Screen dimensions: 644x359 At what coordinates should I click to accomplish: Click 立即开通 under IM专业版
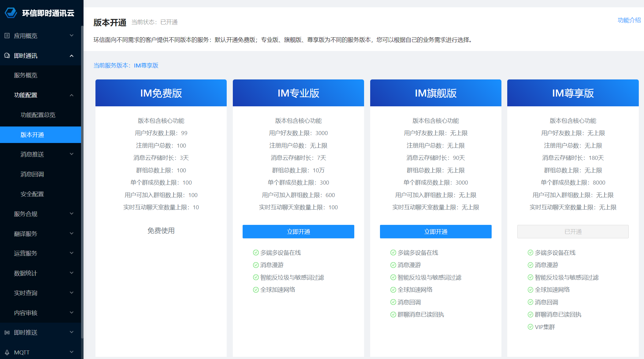pyautogui.click(x=298, y=232)
